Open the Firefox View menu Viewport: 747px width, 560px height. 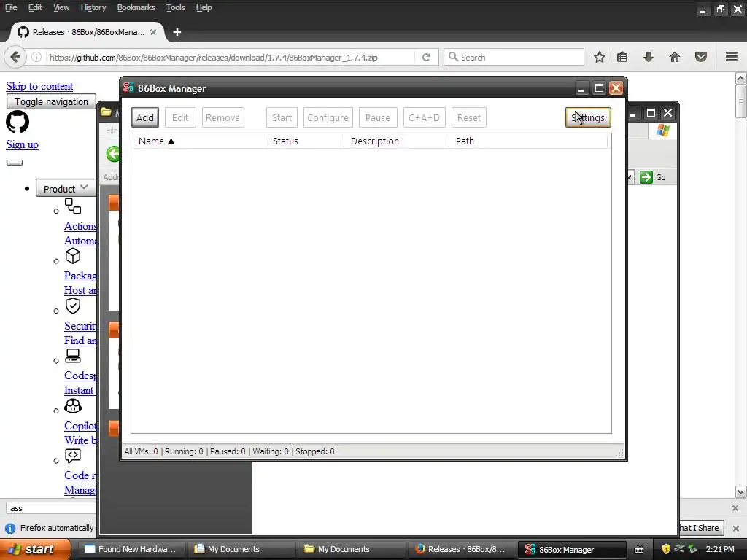click(61, 7)
